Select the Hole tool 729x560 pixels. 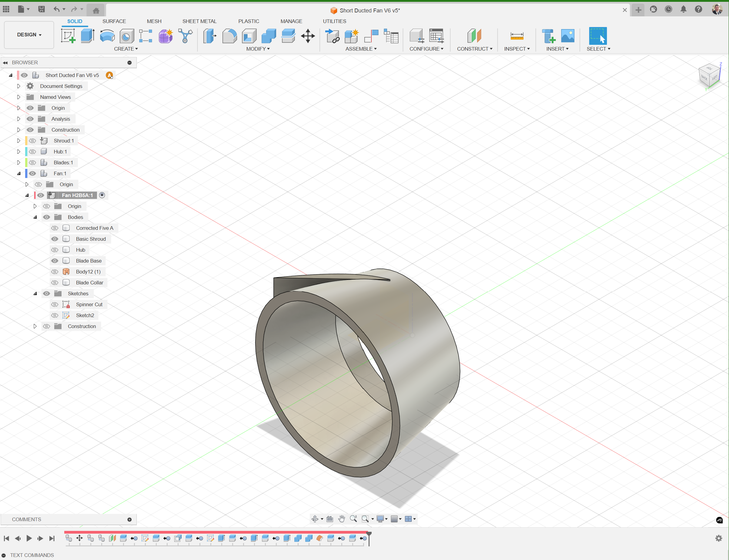[x=127, y=36]
